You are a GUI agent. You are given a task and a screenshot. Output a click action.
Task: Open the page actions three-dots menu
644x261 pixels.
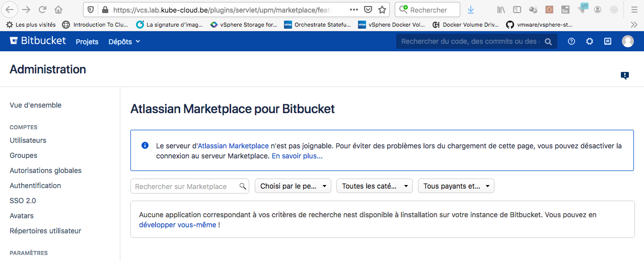click(354, 10)
